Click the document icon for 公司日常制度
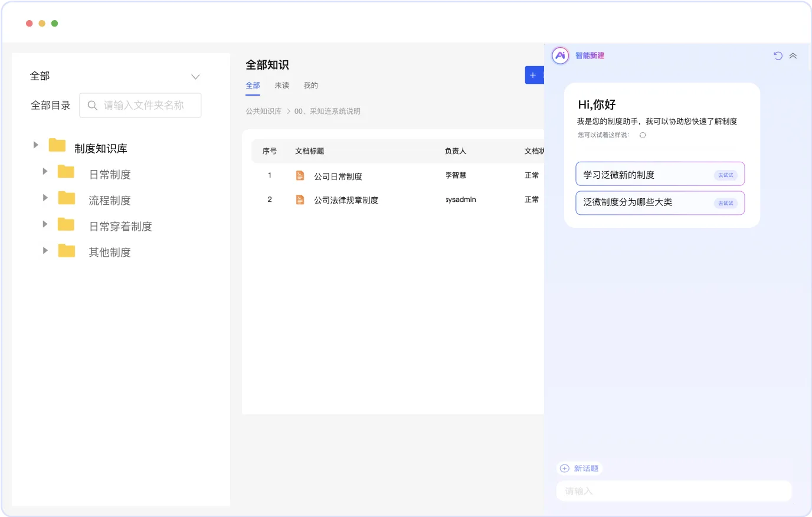Image resolution: width=812 pixels, height=517 pixels. point(300,176)
